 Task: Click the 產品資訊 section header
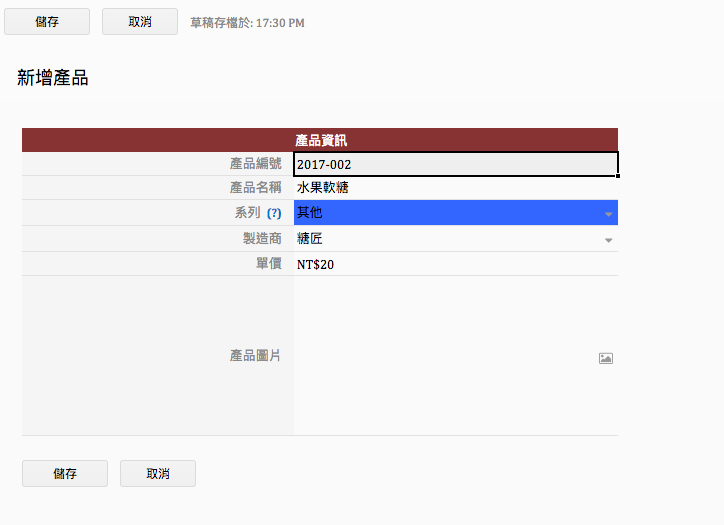320,140
